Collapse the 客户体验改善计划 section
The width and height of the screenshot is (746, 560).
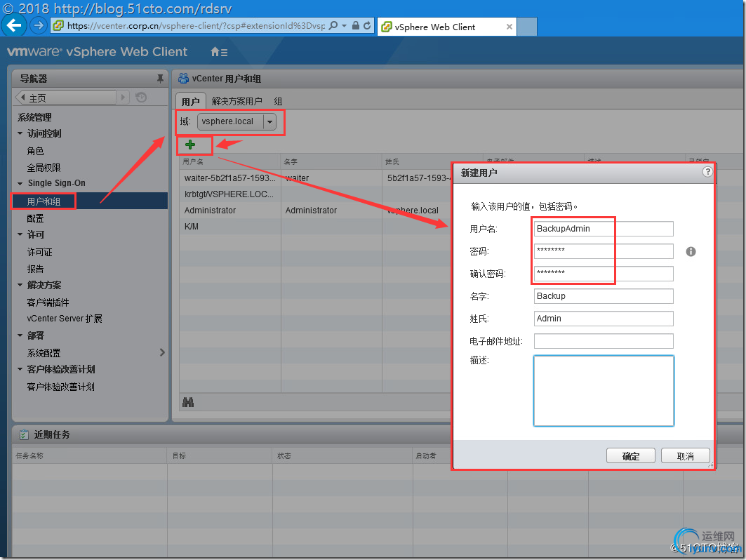20,369
